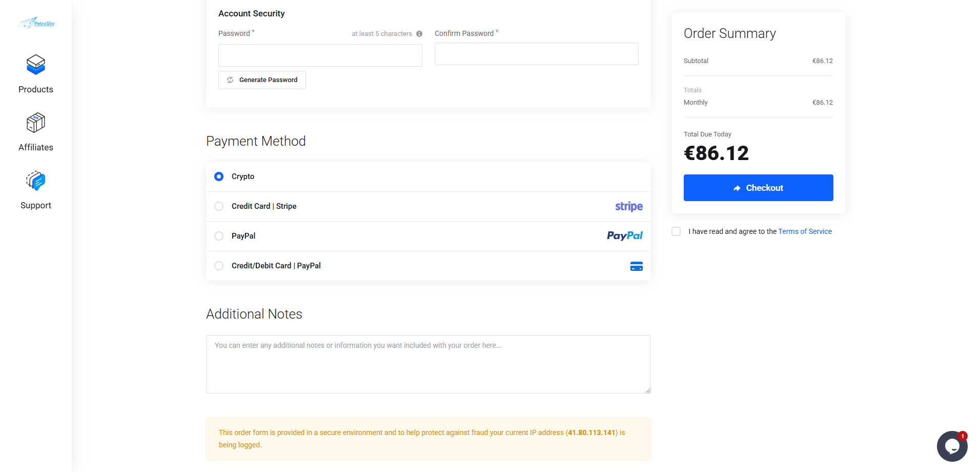Select Credit/Debit Card PayPal option
The height and width of the screenshot is (472, 980).
pyautogui.click(x=219, y=266)
